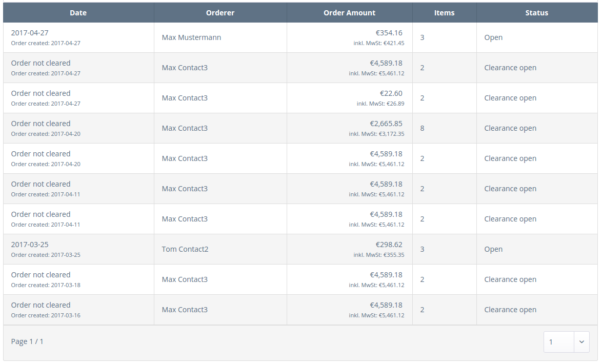Click the Open status of Max Mustermann's order
The height and width of the screenshot is (364, 602).
coord(493,37)
